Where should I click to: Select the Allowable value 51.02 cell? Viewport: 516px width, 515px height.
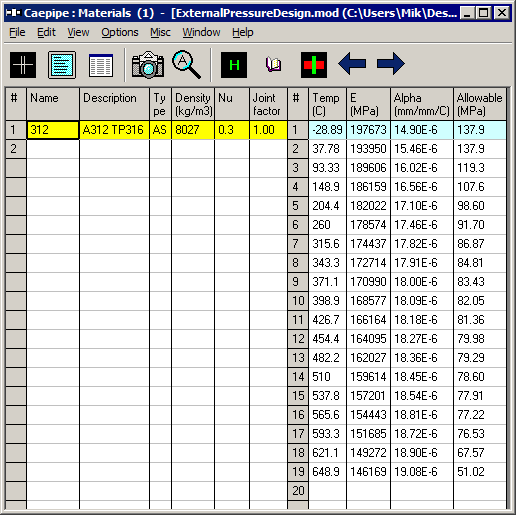tap(479, 472)
